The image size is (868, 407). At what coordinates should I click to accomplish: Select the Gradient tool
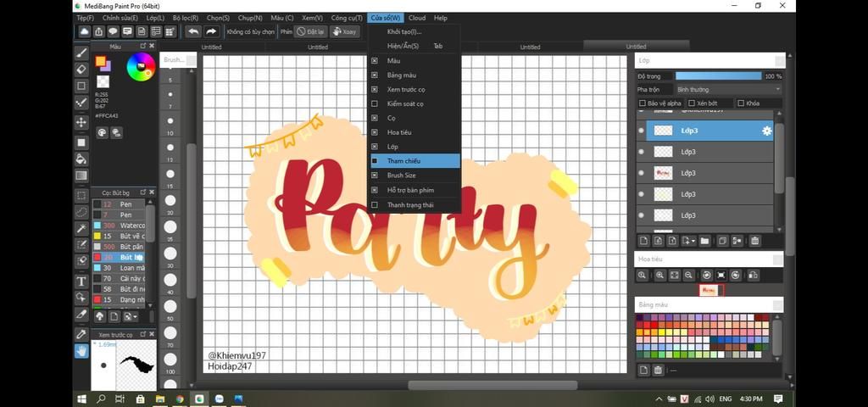click(x=81, y=176)
